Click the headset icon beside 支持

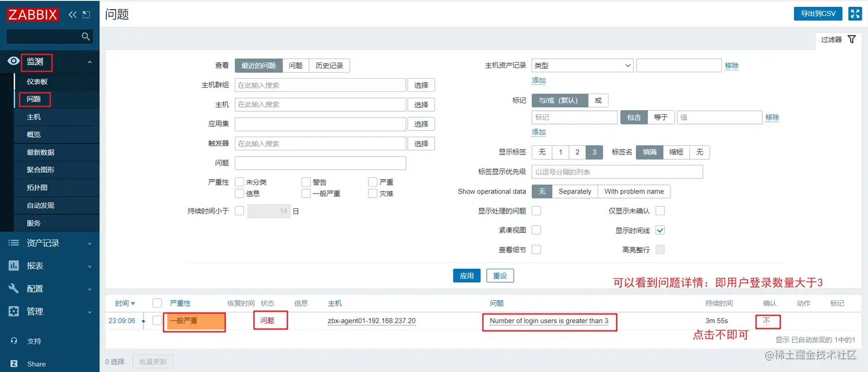14,341
